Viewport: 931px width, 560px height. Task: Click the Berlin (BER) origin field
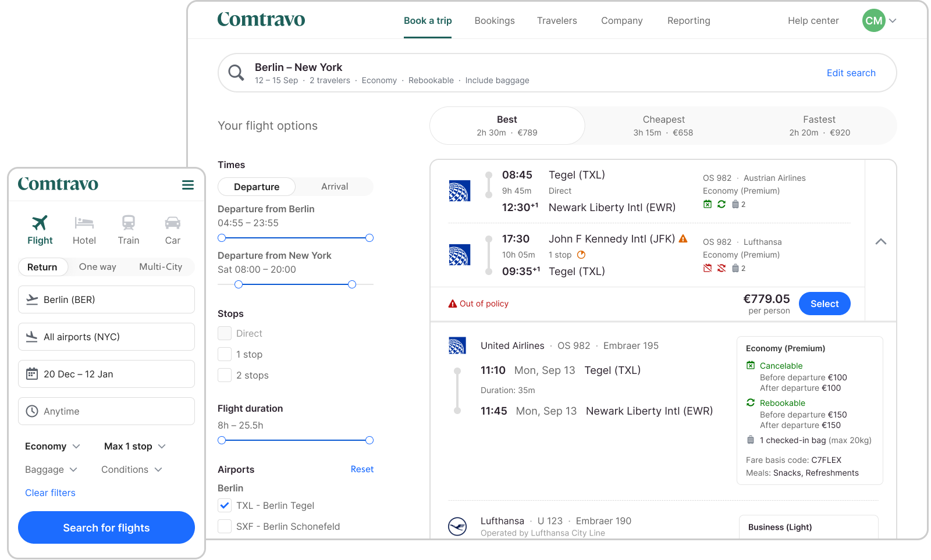[x=106, y=299]
